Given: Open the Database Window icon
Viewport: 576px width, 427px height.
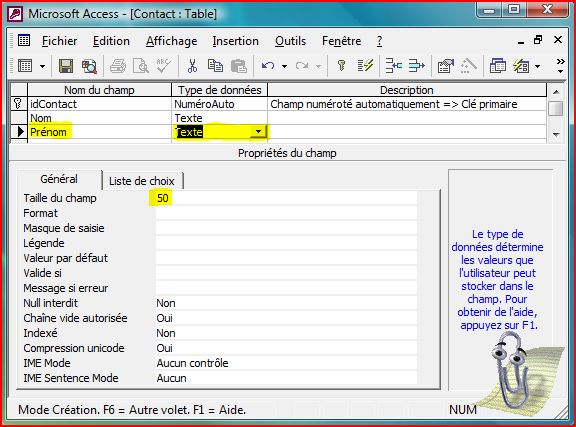Looking at the screenshot, I should click(498, 67).
